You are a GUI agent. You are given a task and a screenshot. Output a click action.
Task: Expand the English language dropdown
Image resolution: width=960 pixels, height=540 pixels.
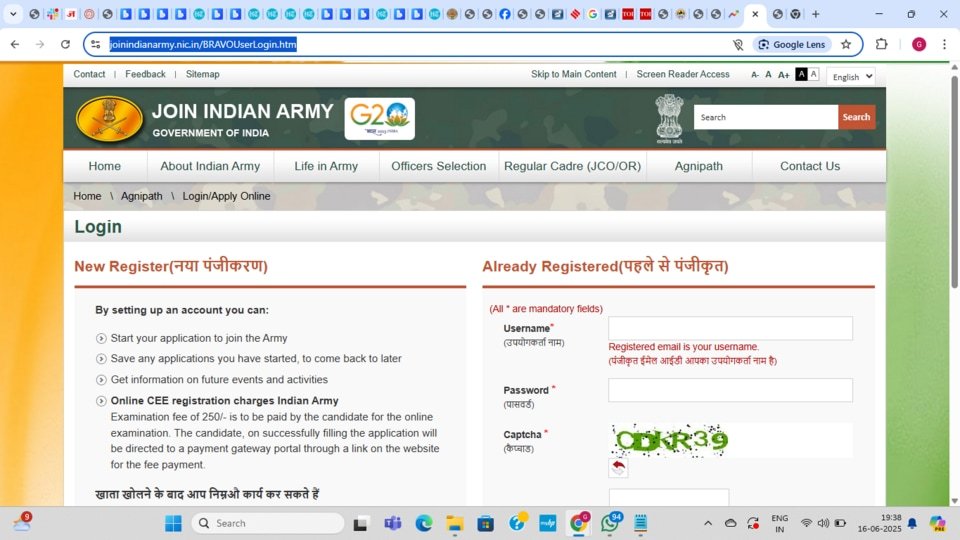(851, 77)
